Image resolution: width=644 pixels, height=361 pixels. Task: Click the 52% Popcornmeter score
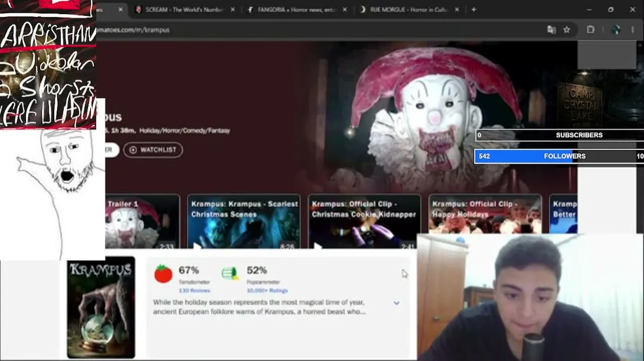tap(257, 270)
